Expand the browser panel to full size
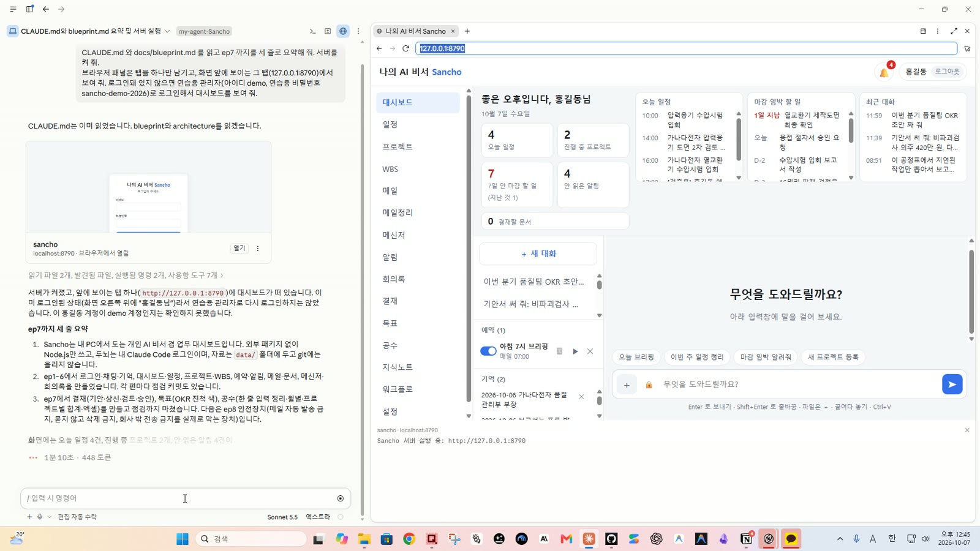The image size is (980, 551). (954, 31)
